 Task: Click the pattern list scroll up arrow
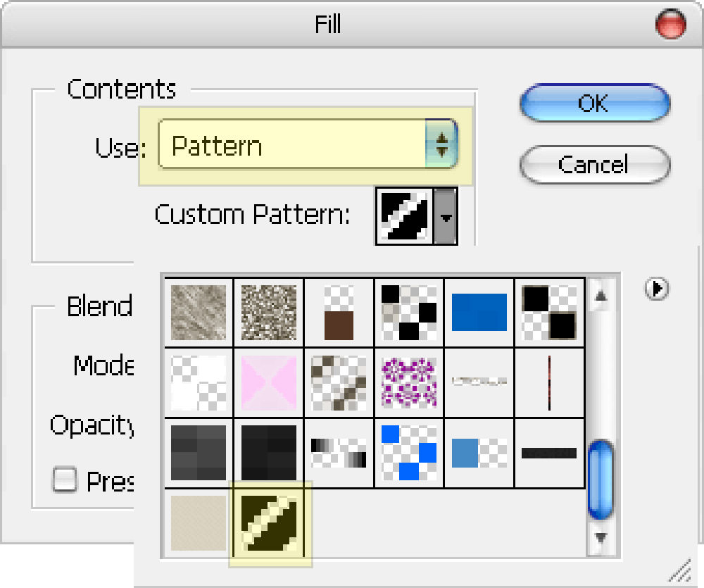click(x=601, y=296)
